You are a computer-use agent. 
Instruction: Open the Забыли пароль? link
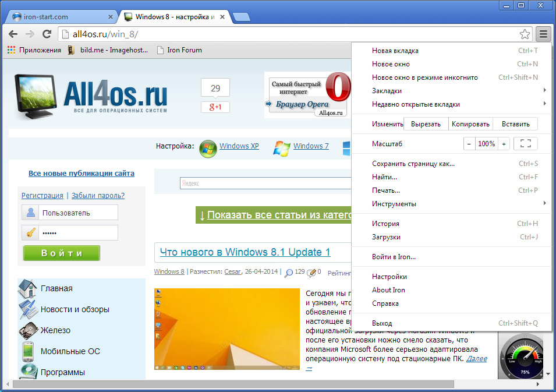tap(98, 196)
